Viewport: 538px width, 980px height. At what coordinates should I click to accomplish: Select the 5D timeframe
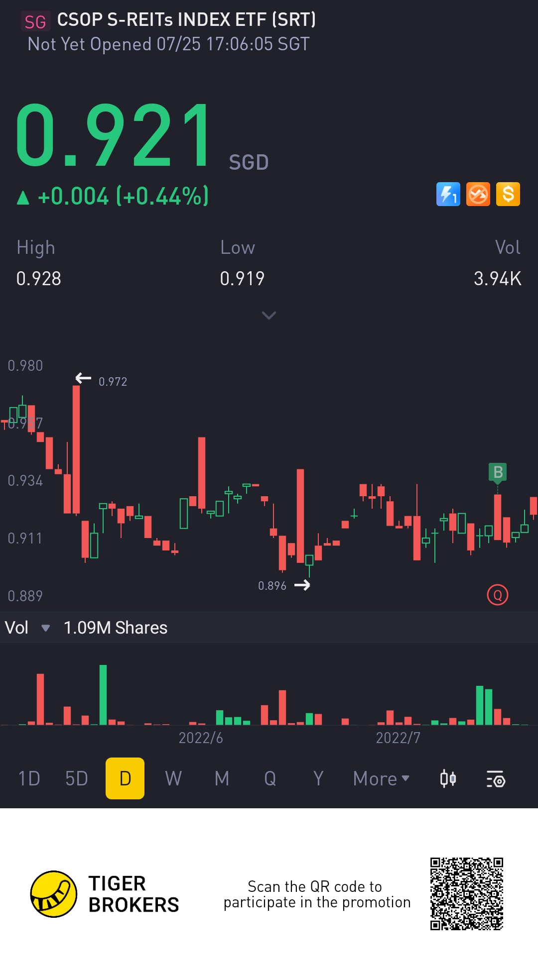coord(77,778)
